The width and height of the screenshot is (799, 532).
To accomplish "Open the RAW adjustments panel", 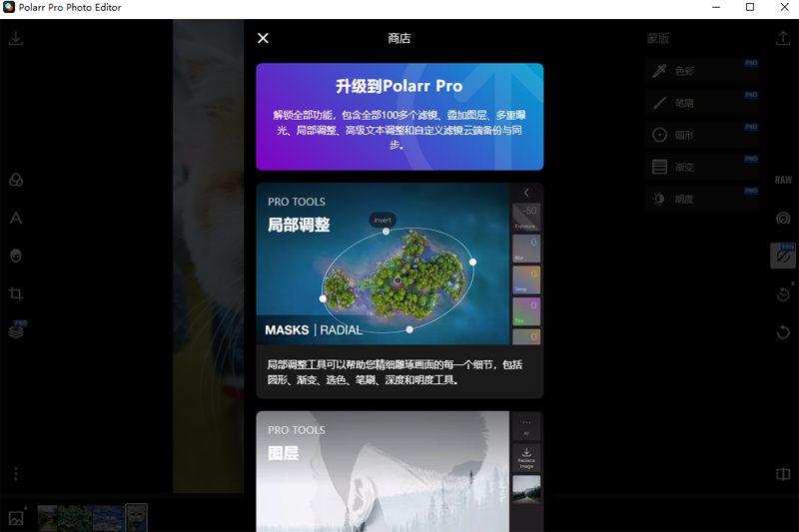I will click(x=783, y=181).
